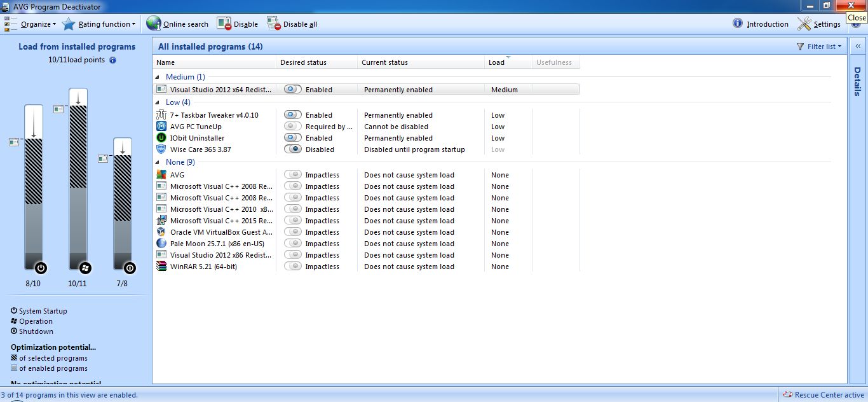Viewport: 868px width, 402px height.
Task: Click "3 of 14 programs" status bar text
Action: tap(69, 395)
